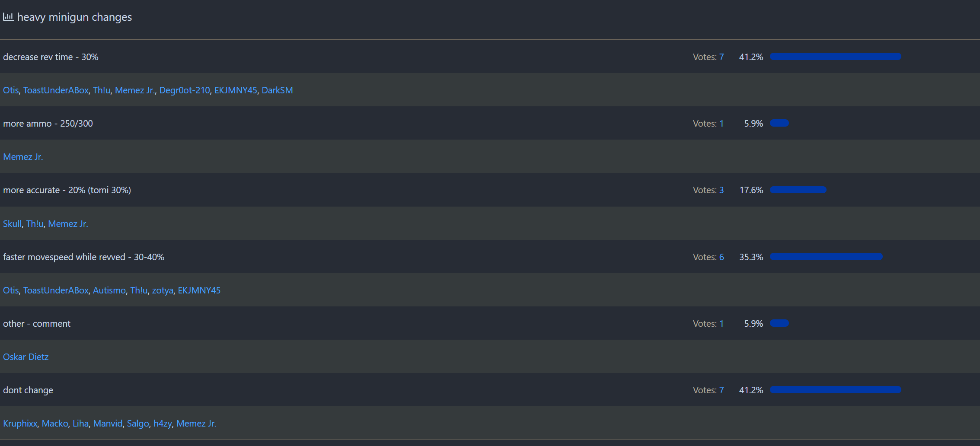Screen dimensions: 980x446
Task: Click the Degr0ot-210 voter name
Action: click(185, 90)
